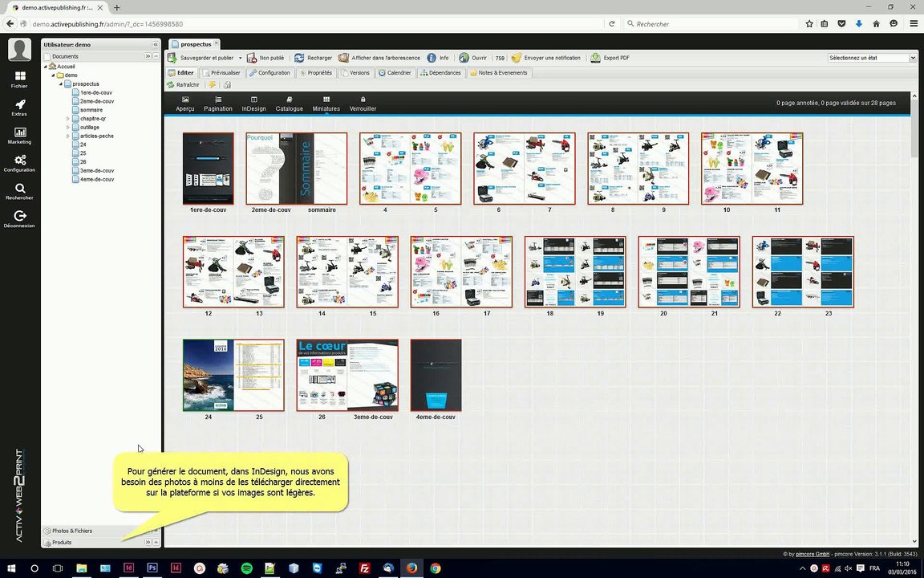Switch to the Calendrier tab
Image resolution: width=924 pixels, height=578 pixels.
pos(395,72)
